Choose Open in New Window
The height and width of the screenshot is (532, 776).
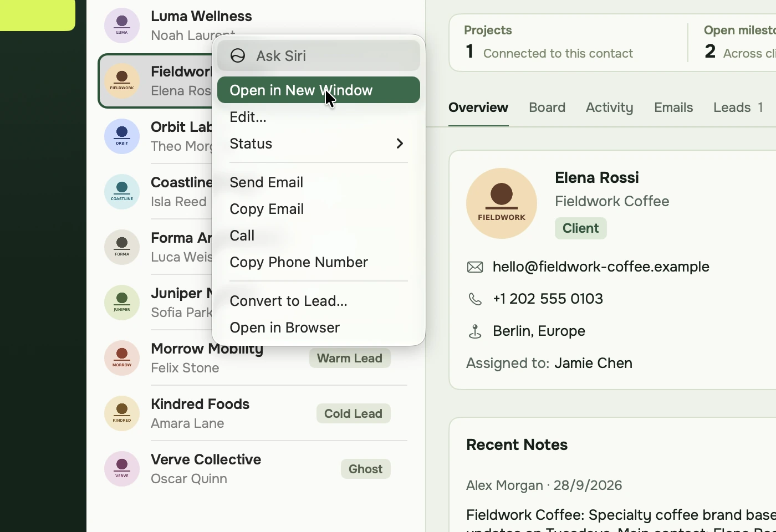[x=319, y=90]
